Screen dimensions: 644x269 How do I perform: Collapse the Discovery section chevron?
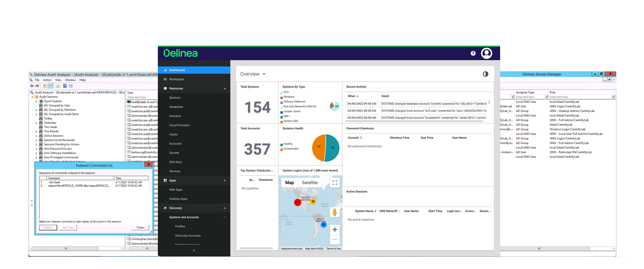point(225,208)
